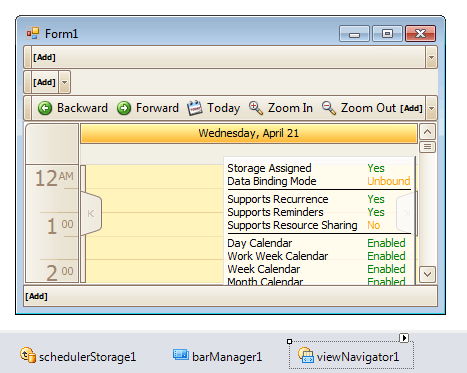This screenshot has height=373, width=467.
Task: Select the barManager1 component icon
Action: coord(181,355)
